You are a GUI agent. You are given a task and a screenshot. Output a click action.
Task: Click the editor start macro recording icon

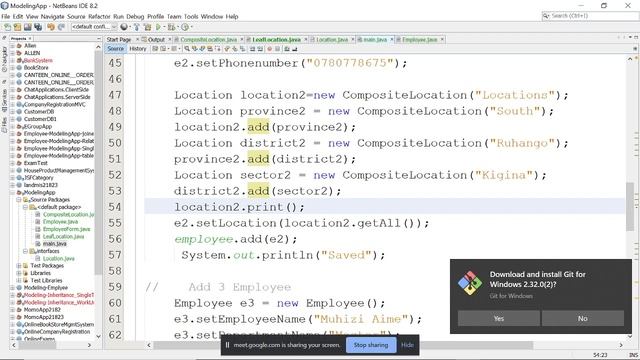click(x=269, y=49)
